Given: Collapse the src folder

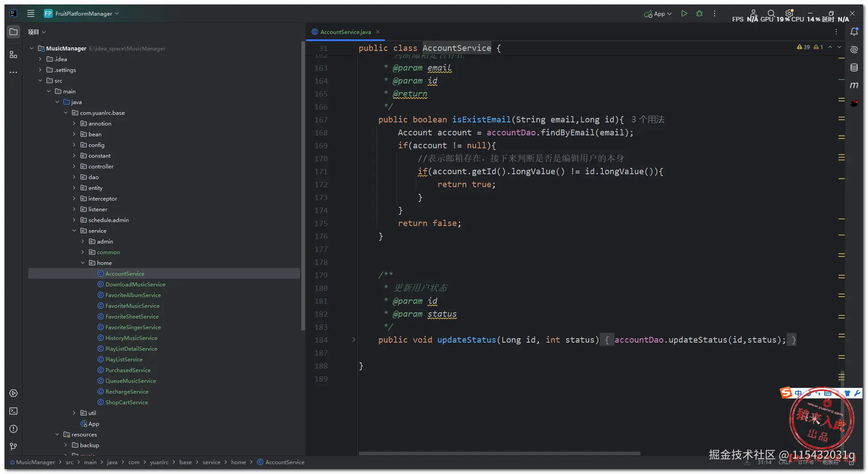Looking at the screenshot, I should tap(40, 80).
